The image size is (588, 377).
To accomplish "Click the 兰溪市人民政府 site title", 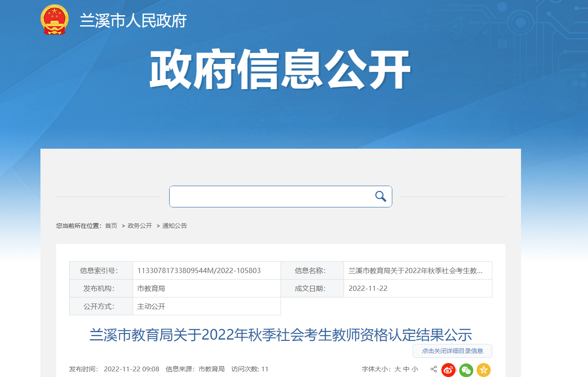I will coord(133,21).
